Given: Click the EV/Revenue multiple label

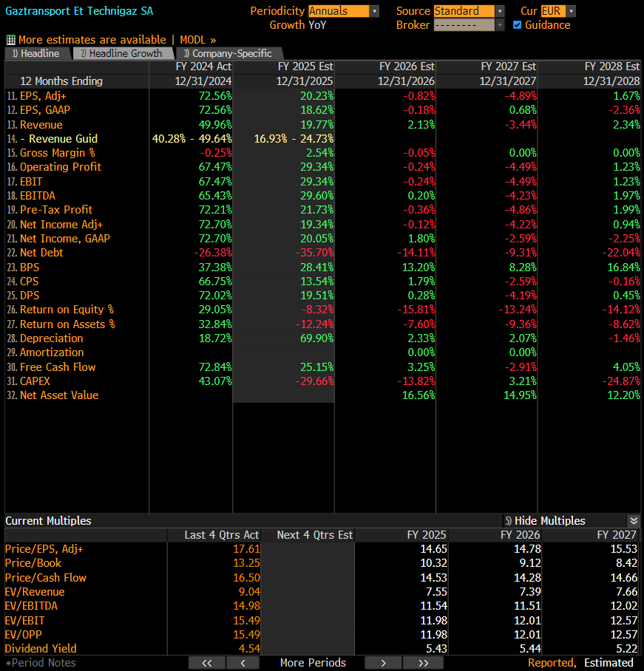Looking at the screenshot, I should [x=35, y=592].
